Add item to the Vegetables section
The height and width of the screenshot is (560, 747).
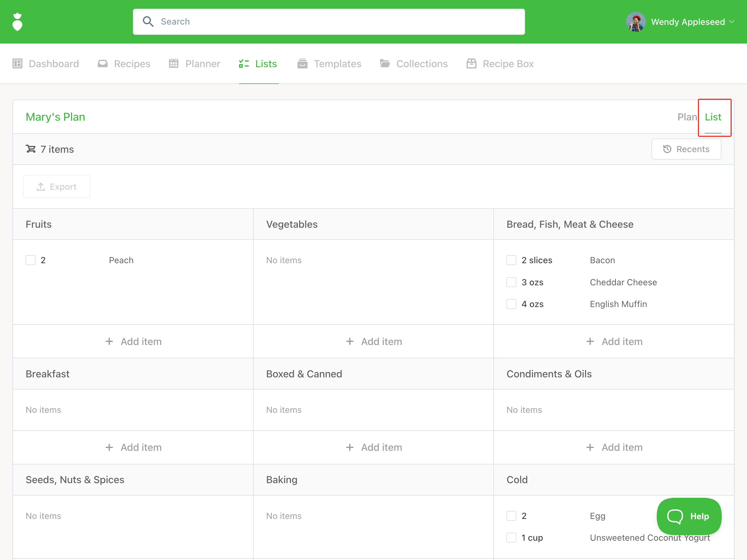coord(374,342)
